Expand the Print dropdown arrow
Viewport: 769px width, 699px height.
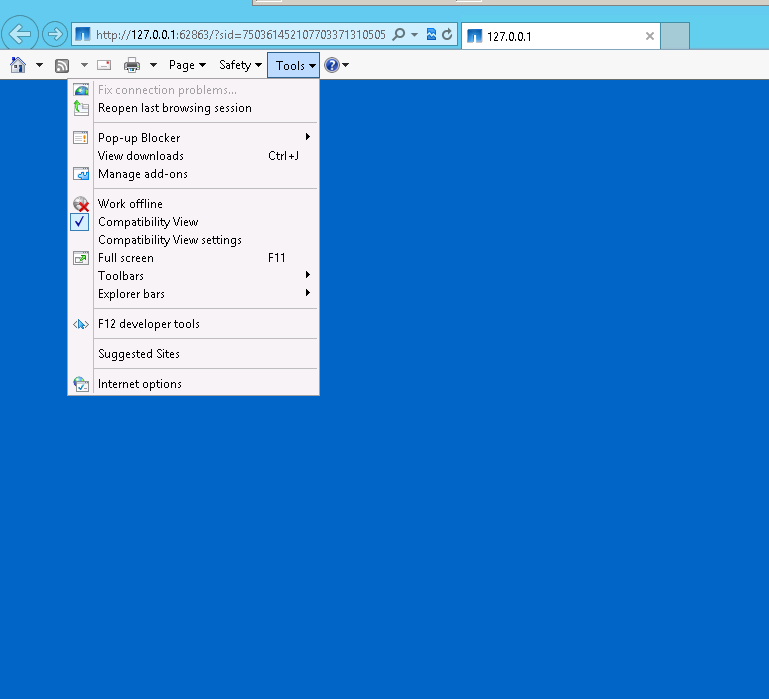pos(153,65)
